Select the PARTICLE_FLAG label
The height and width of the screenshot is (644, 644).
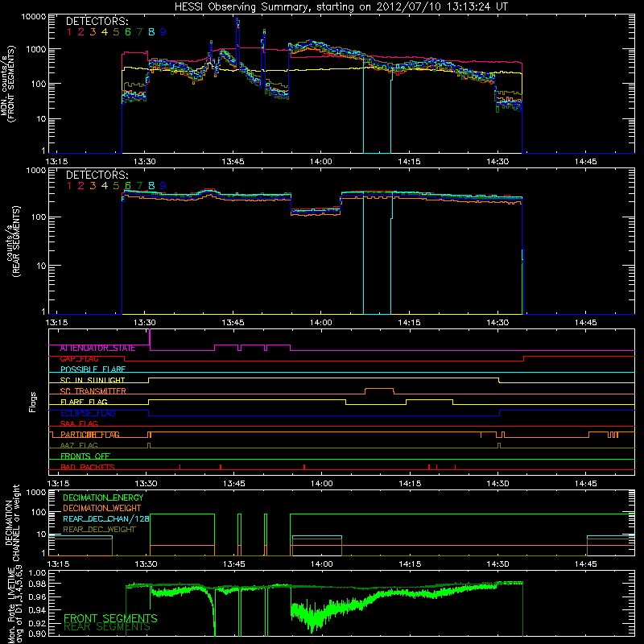point(90,435)
